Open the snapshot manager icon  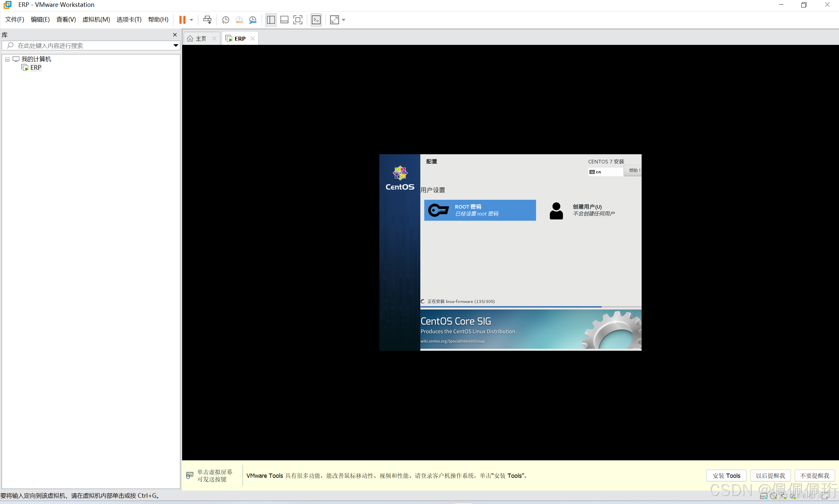[x=252, y=20]
